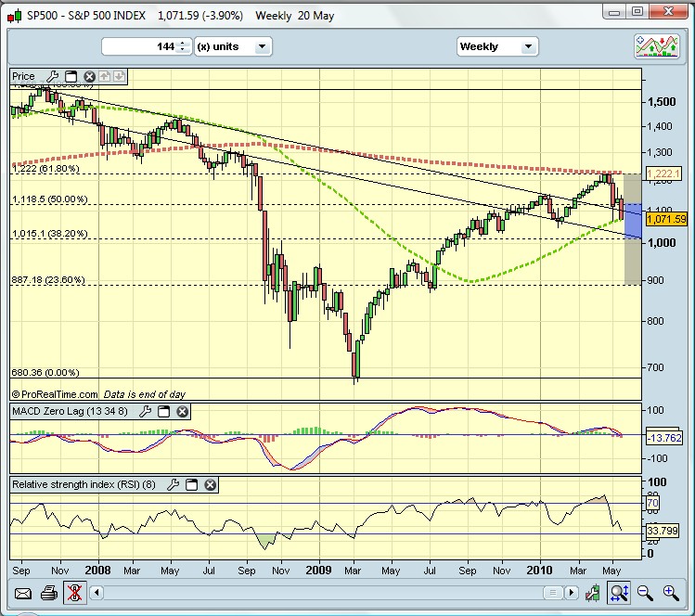Click the horizontal scrollbar thumb
Image resolution: width=695 pixels, height=616 pixels.
(553, 593)
